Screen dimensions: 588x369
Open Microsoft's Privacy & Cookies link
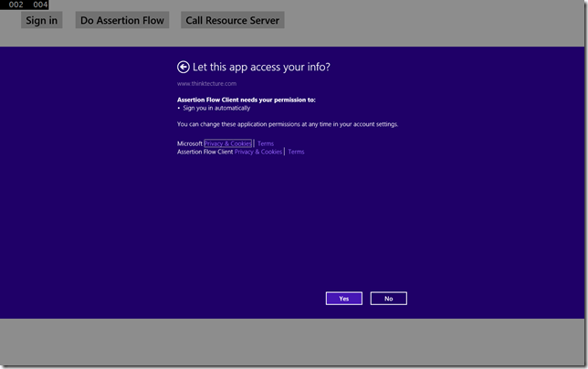pyautogui.click(x=228, y=143)
